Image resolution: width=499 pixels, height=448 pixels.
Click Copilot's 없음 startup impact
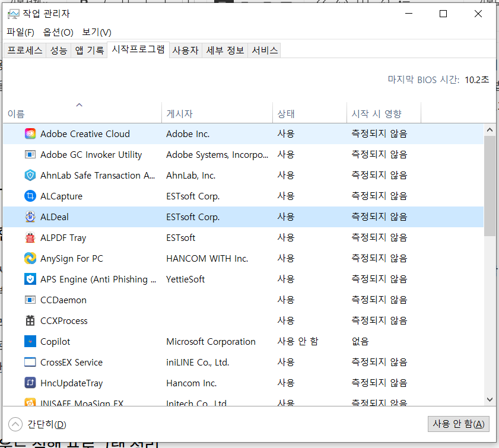tap(360, 341)
